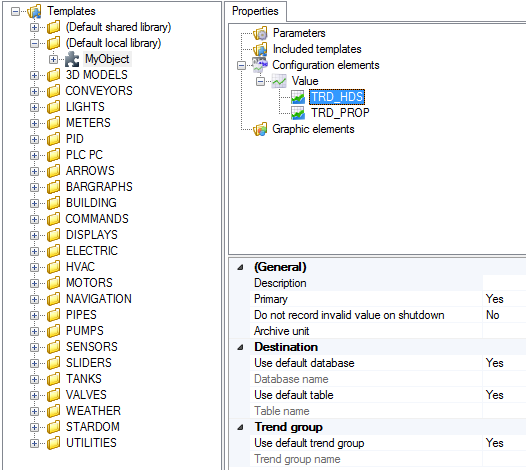Click the Parameters gear folder icon
This screenshot has height=470, width=526.
[260, 33]
